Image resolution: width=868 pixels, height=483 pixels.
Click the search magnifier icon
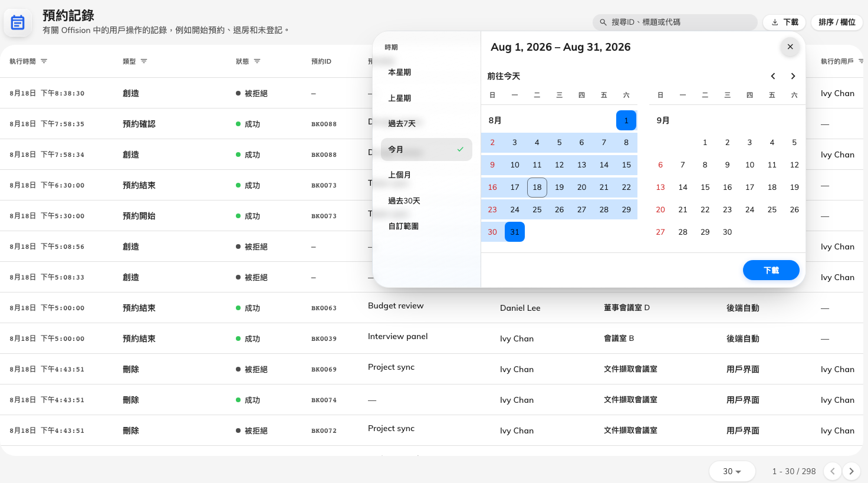tap(603, 22)
